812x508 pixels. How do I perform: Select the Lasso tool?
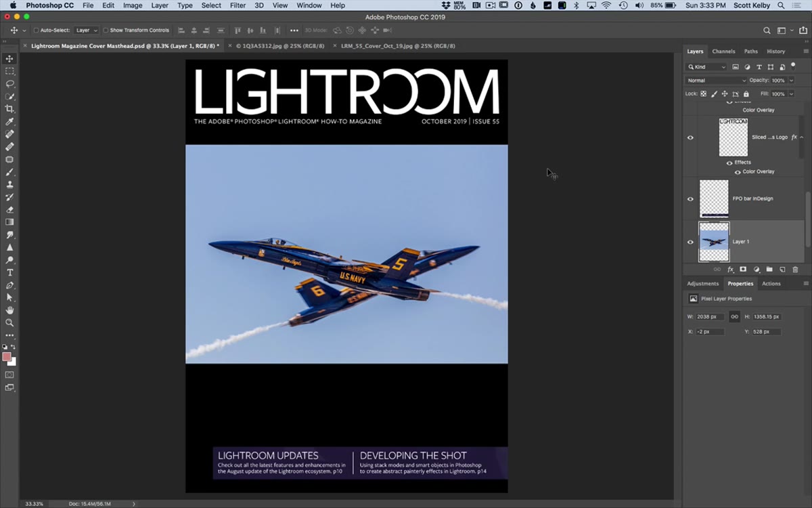tap(9, 84)
